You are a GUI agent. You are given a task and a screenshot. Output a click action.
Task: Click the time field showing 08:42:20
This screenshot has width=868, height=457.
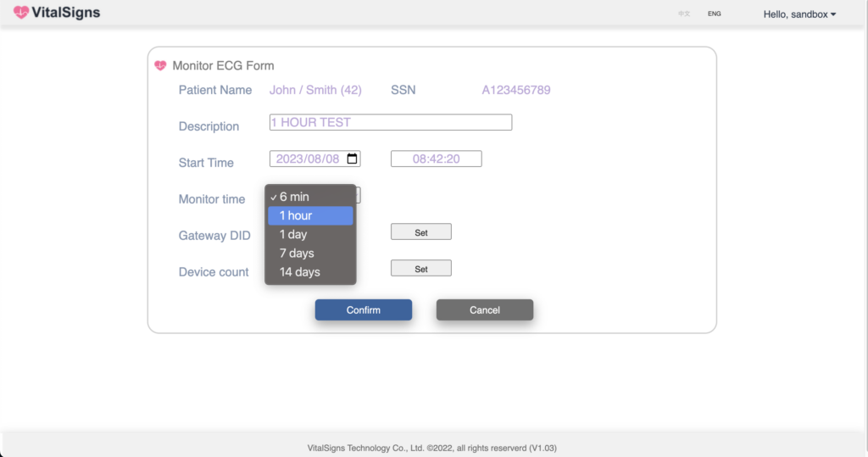[x=437, y=159]
